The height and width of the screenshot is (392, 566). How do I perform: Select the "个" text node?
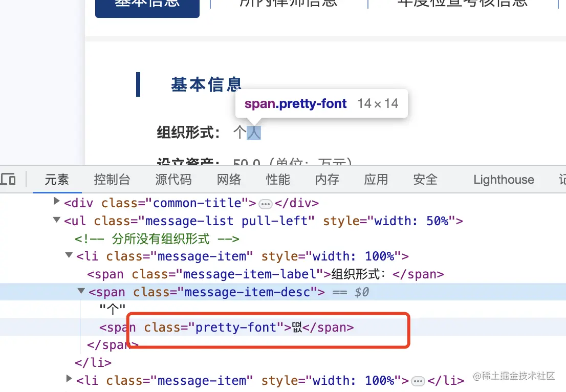point(112,309)
